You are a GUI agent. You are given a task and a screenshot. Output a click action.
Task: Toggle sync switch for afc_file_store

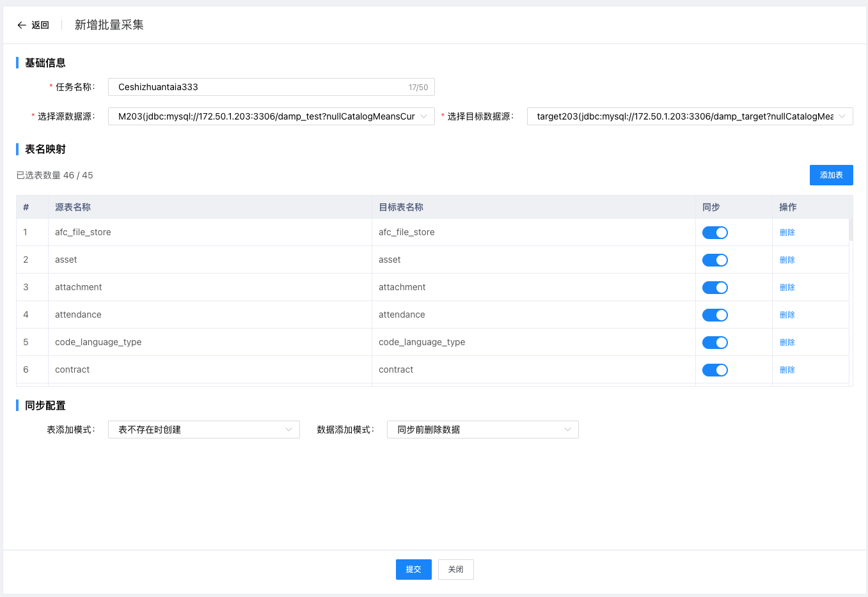(714, 233)
